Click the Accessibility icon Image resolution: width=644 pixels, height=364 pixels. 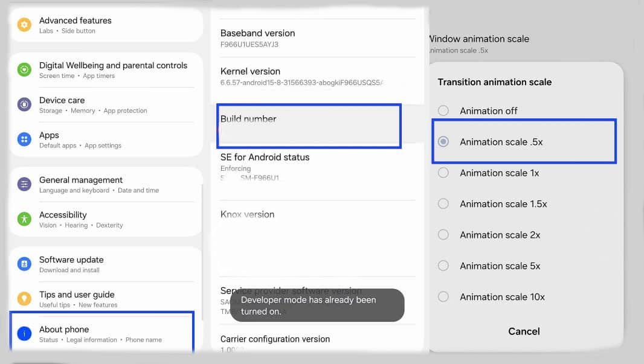24,219
